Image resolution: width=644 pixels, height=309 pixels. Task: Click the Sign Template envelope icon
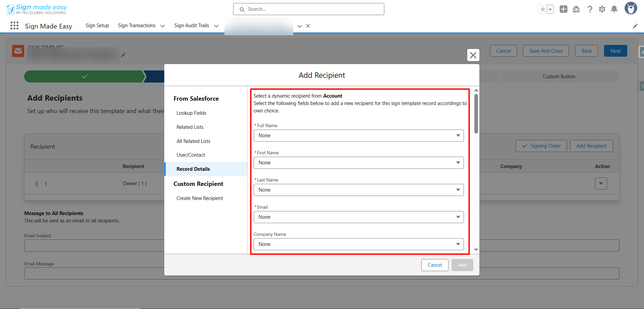[18, 51]
